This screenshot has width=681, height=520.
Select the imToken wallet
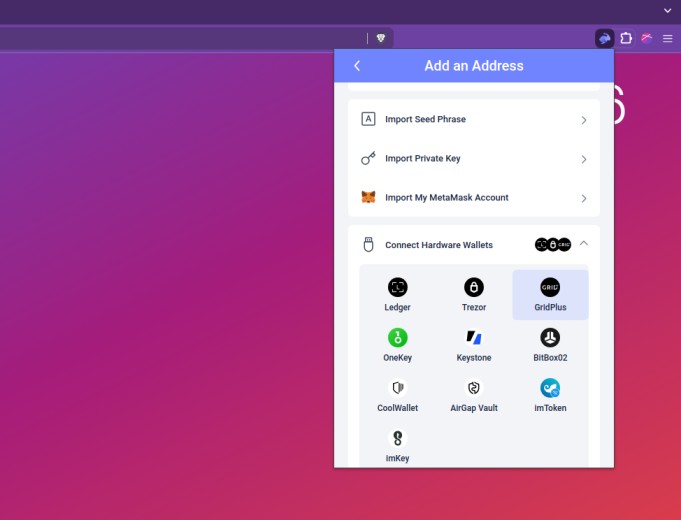coord(550,396)
